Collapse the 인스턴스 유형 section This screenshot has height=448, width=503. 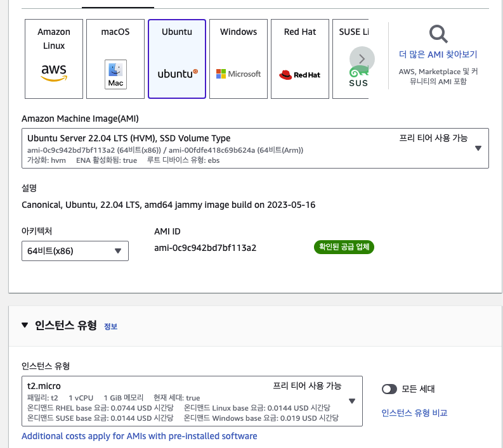[x=25, y=325]
